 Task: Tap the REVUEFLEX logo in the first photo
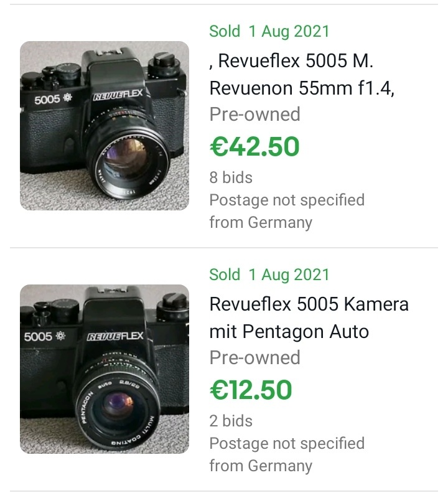[118, 96]
